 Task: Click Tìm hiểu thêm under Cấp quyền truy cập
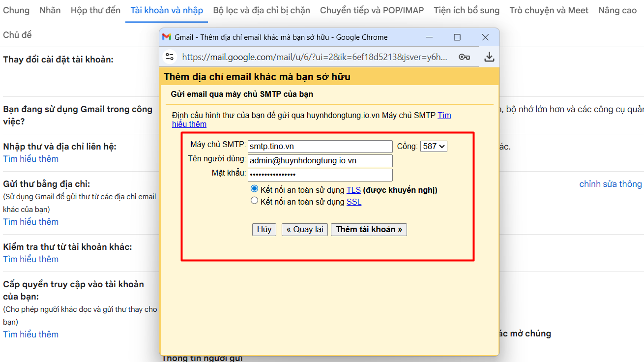(x=30, y=334)
